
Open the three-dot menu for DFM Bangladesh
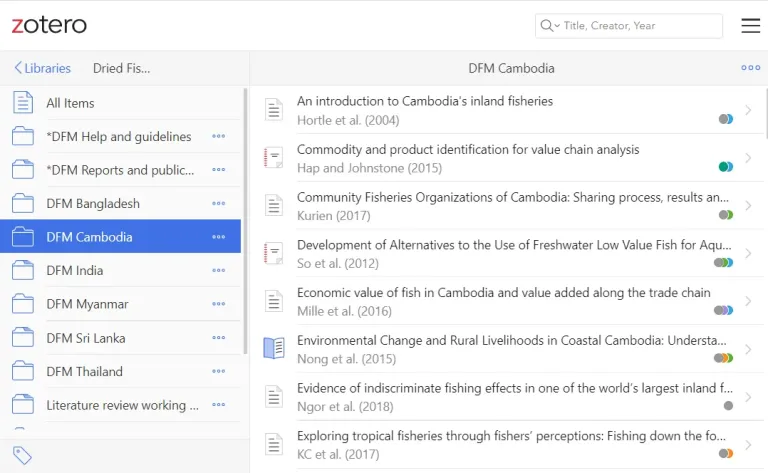pos(218,204)
